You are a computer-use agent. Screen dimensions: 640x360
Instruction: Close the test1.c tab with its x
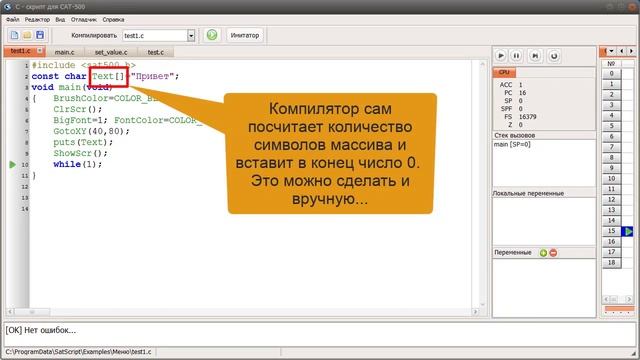click(40, 51)
